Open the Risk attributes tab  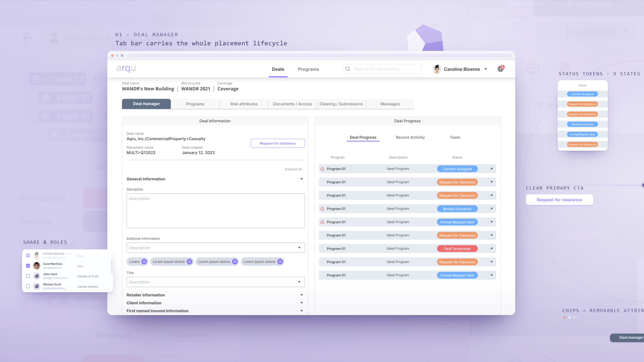pos(244,104)
